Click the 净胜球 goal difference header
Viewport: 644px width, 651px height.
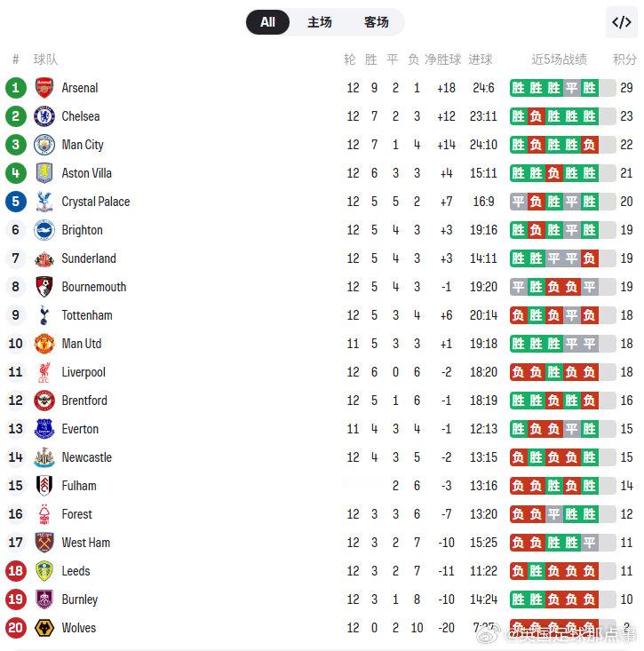443,60
